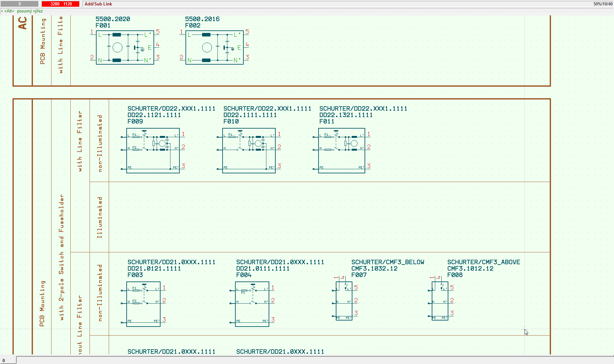Click the 5500.2016 part label
614x364 pixels.
[x=202, y=19]
